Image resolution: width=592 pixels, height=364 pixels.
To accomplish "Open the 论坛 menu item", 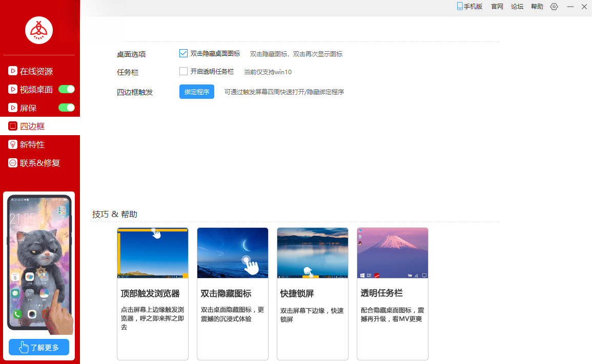I will click(517, 7).
